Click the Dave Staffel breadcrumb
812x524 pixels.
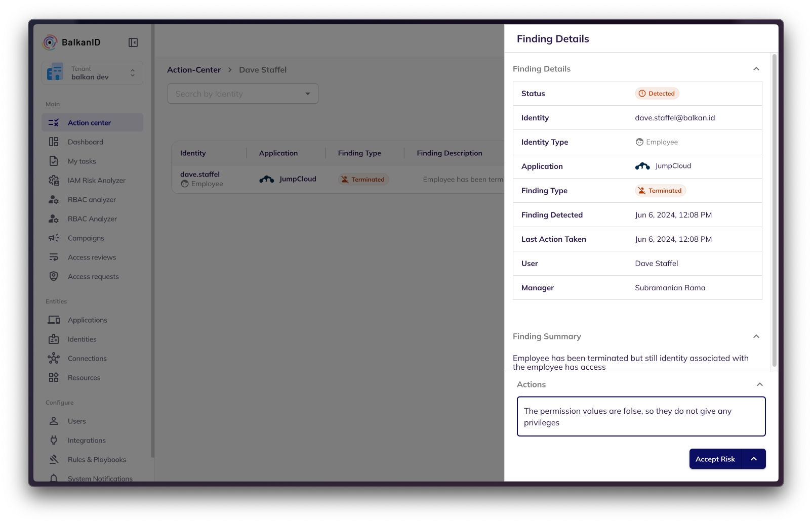(263, 70)
